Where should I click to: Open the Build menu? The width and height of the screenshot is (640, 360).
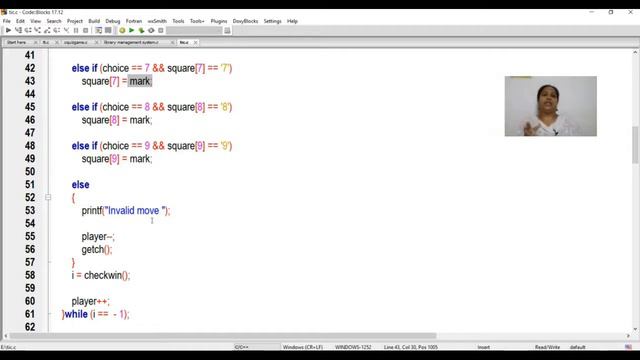[94, 21]
